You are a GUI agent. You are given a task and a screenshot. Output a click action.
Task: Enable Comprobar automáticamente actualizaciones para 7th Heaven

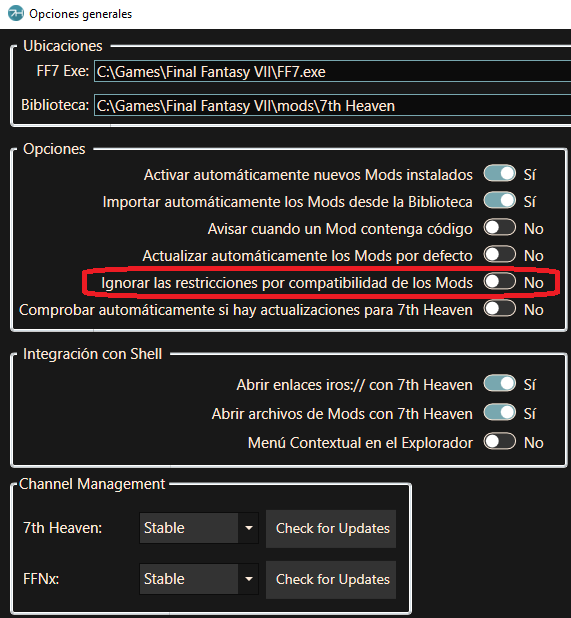tap(500, 309)
